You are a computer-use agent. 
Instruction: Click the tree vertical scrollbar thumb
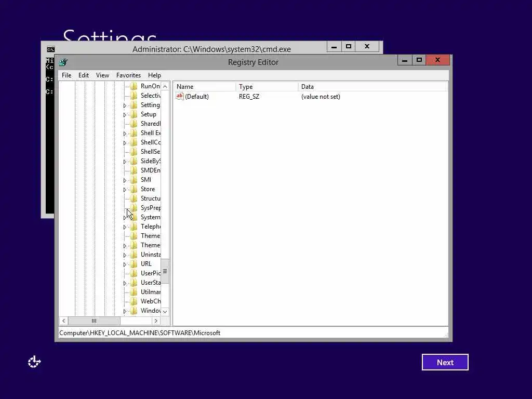click(165, 271)
